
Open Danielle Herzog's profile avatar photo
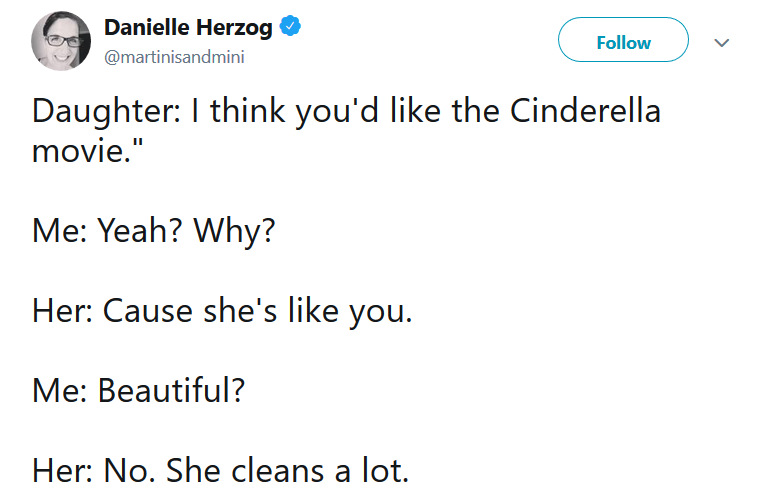61,41
